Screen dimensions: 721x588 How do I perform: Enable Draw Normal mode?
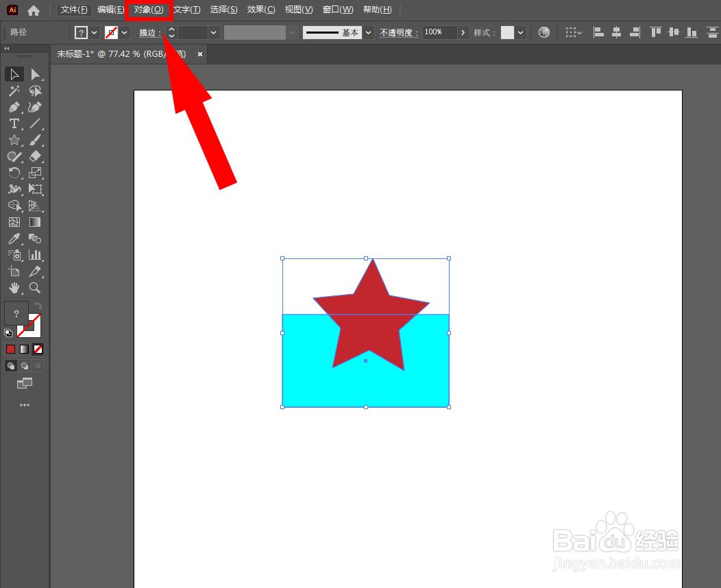coord(10,366)
